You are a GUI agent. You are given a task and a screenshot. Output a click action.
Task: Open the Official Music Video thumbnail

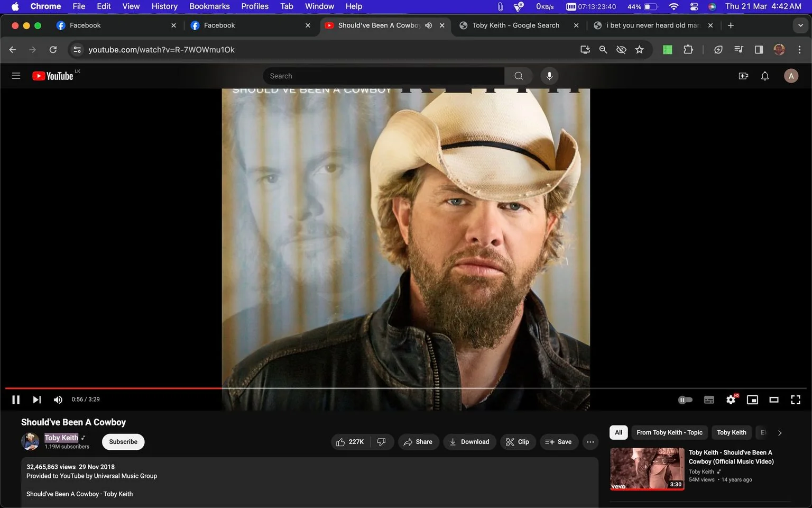[x=647, y=469]
